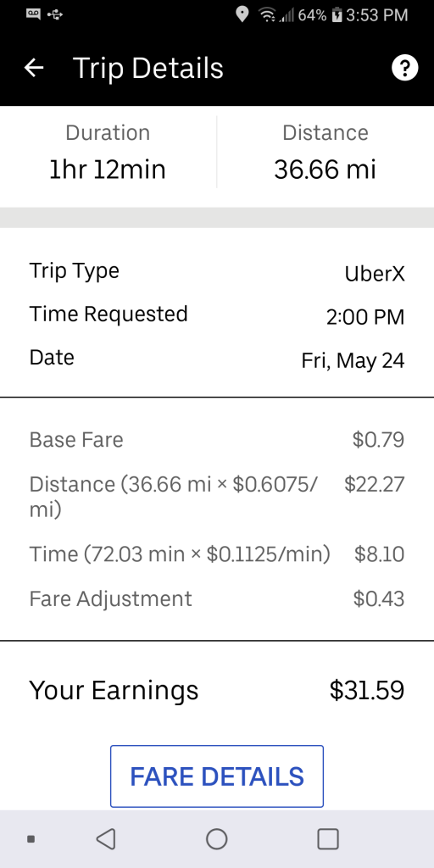Tap the Distance fare $22.27 line
Image resolution: width=434 pixels, height=868 pixels.
tap(217, 496)
